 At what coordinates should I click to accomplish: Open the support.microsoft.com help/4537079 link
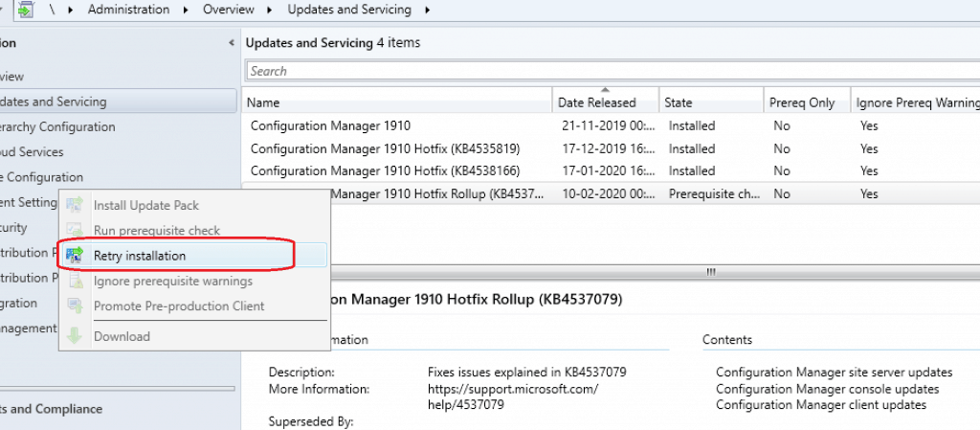(513, 396)
